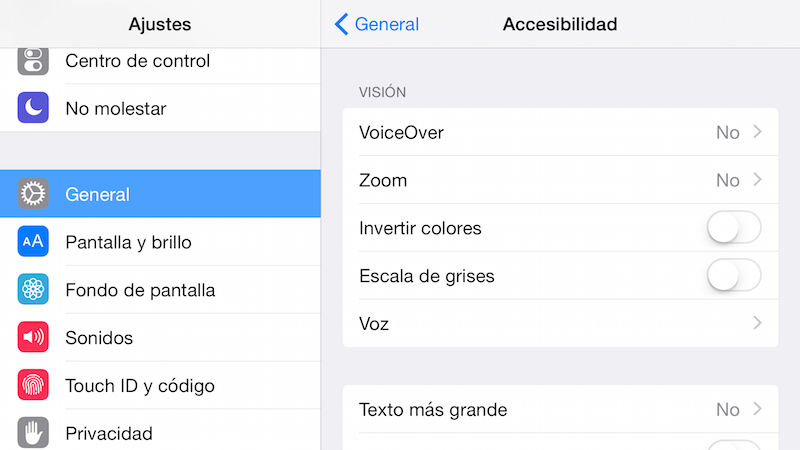
Task: Expand VoiceOver settings via its chevron
Action: pyautogui.click(x=758, y=132)
